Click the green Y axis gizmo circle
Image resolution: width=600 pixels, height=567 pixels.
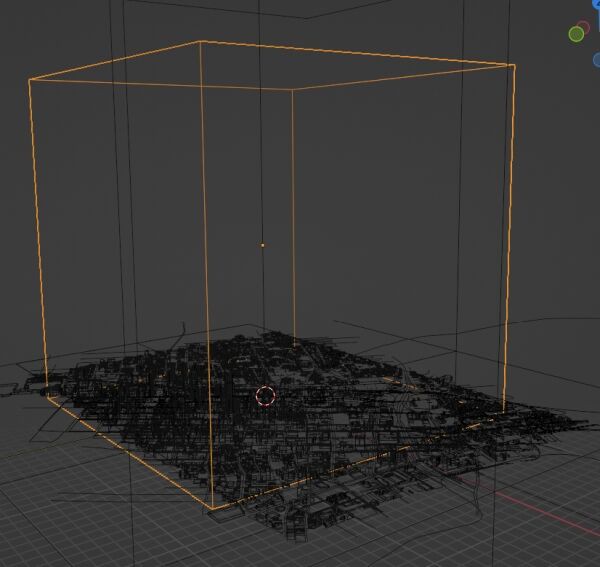pyautogui.click(x=576, y=34)
